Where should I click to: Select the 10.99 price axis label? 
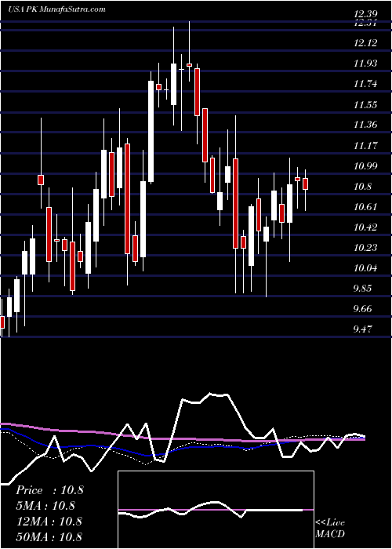(x=366, y=165)
